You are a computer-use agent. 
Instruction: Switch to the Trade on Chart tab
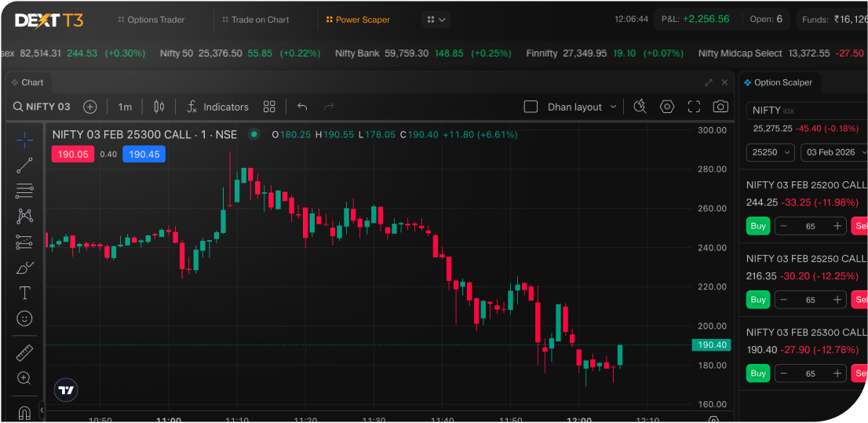255,20
